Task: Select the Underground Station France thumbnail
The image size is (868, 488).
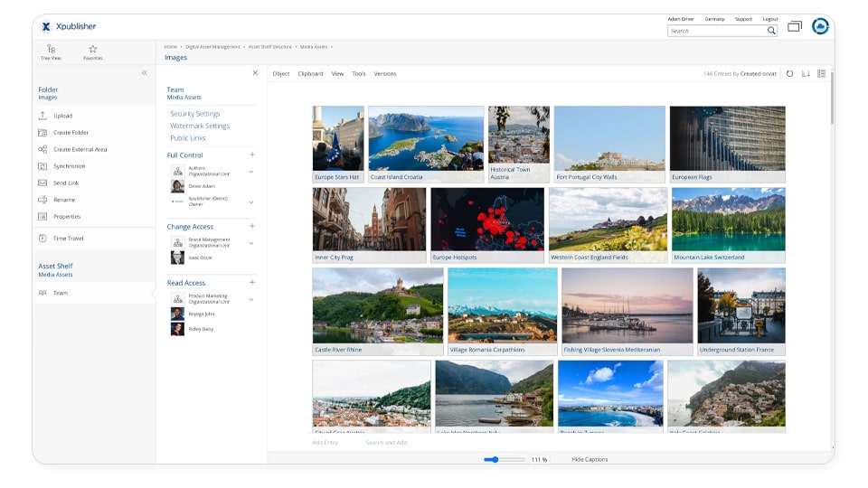Action: 741,312
